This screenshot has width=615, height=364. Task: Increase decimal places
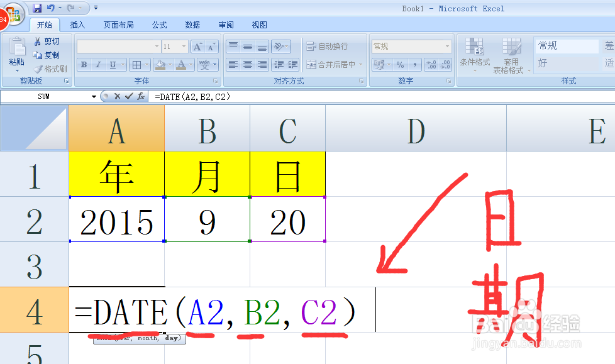click(x=431, y=65)
